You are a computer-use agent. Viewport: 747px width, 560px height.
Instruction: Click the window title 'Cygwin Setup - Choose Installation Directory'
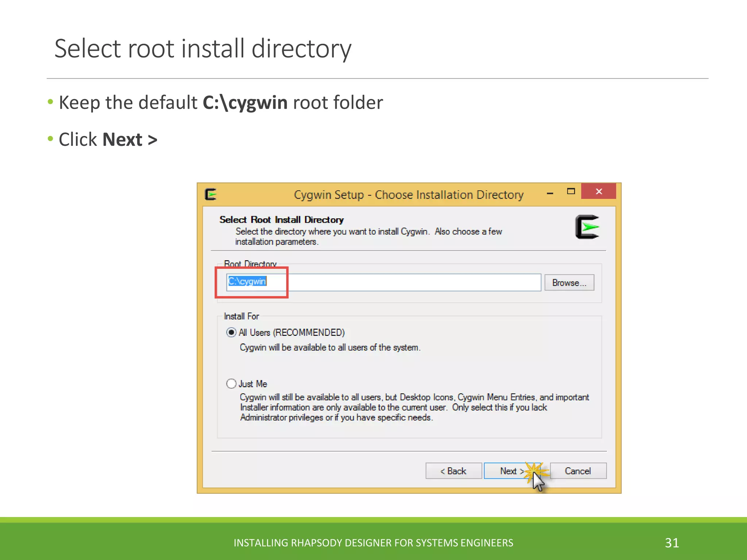pyautogui.click(x=409, y=195)
